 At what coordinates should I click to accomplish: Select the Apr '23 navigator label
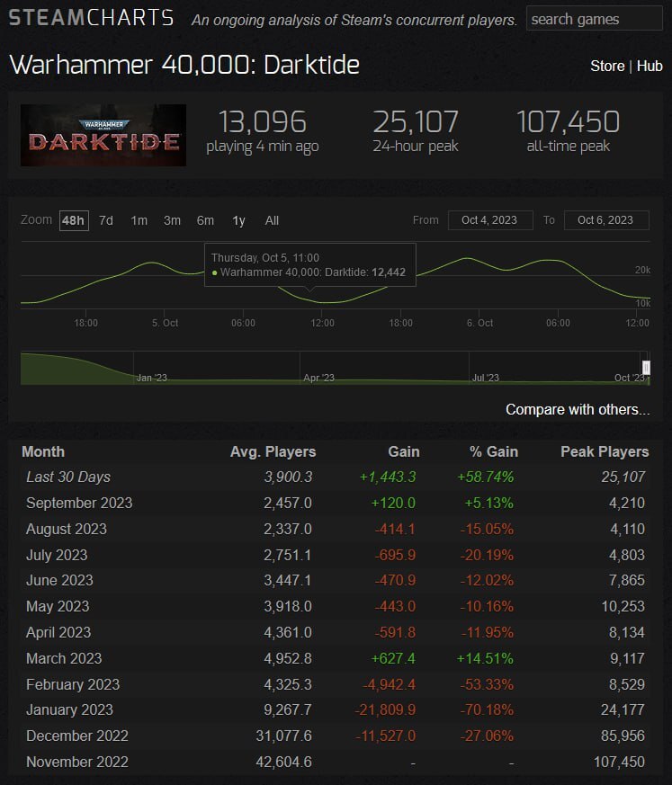318,378
